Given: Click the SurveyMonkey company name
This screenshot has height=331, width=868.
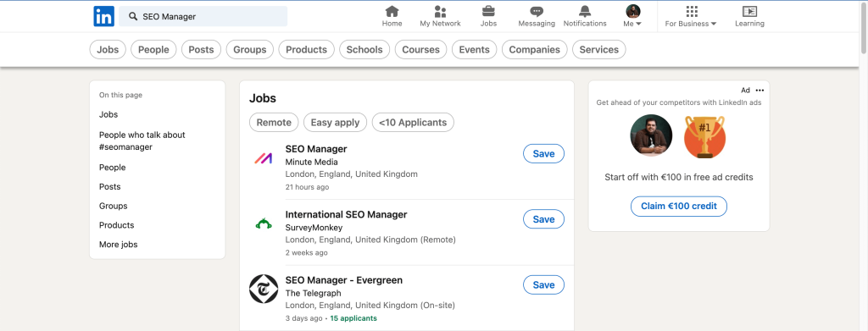Looking at the screenshot, I should coord(314,228).
